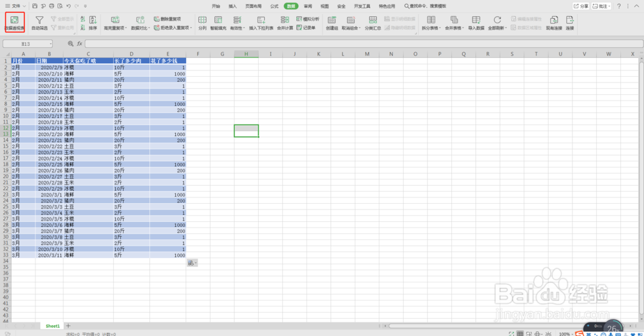Click the undo arrow
This screenshot has height=336, width=644.
tap(69, 6)
